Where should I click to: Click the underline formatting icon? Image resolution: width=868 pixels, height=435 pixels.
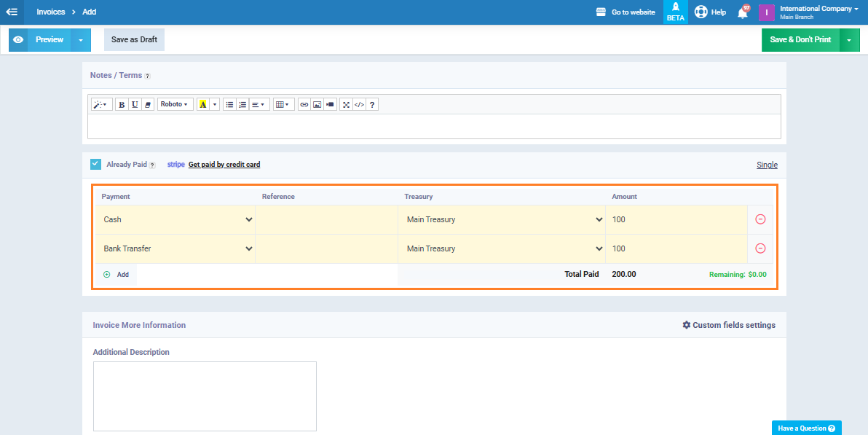pyautogui.click(x=135, y=105)
